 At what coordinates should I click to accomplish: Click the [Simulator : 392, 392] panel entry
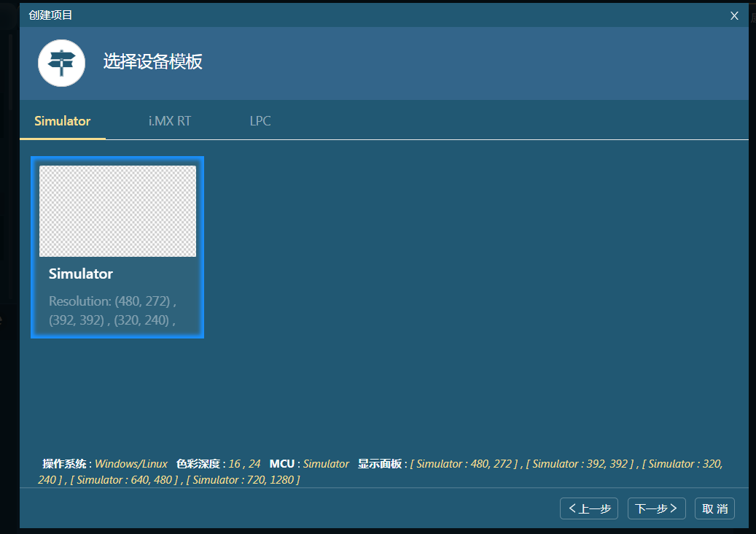tap(580, 464)
